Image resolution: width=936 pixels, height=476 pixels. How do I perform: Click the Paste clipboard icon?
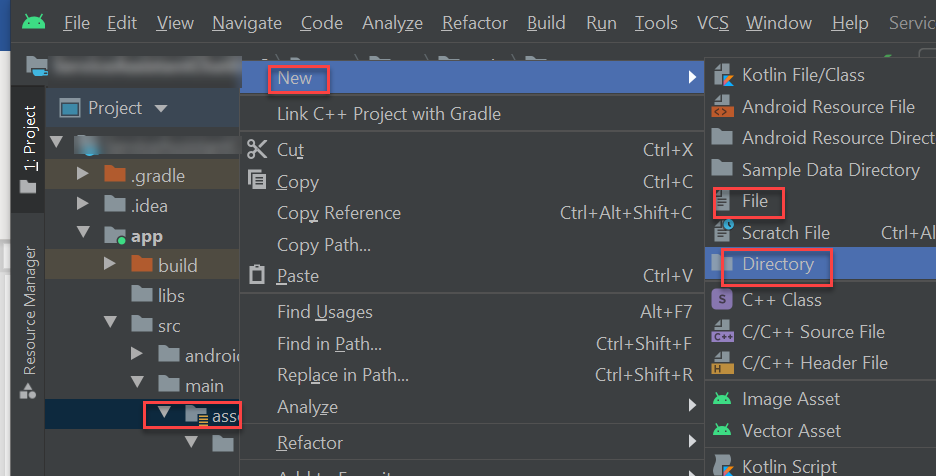pos(258,275)
